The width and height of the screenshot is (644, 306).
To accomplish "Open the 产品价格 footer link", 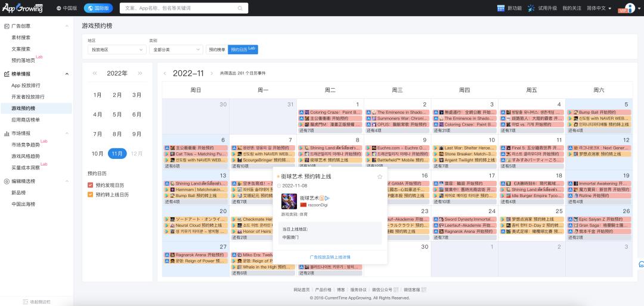I will [323, 289].
